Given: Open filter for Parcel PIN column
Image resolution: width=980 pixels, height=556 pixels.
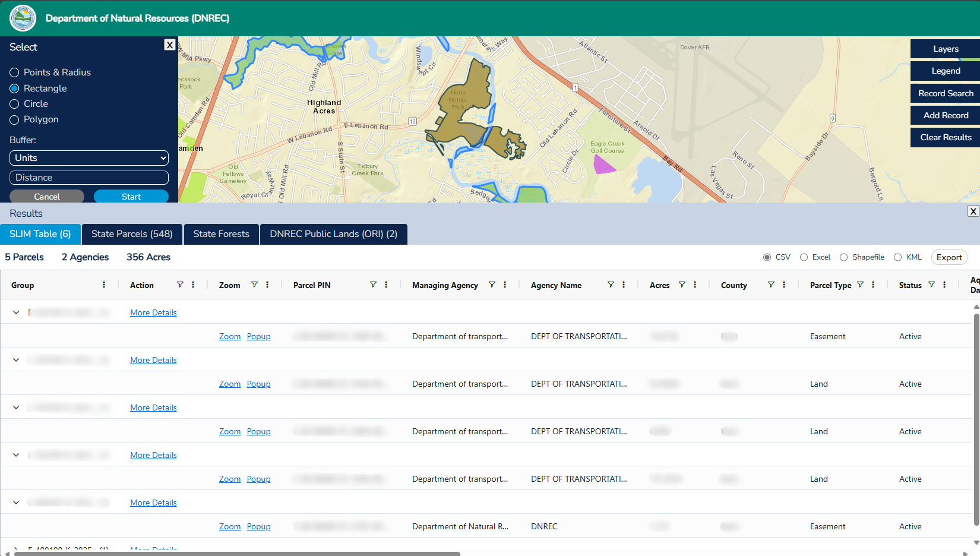Looking at the screenshot, I should coord(373,285).
